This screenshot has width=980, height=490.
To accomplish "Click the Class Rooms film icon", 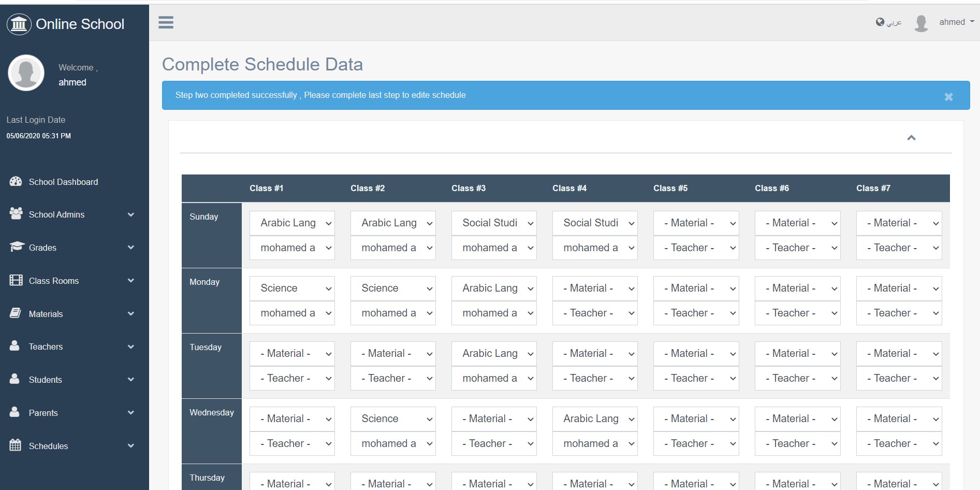I will coord(16,280).
